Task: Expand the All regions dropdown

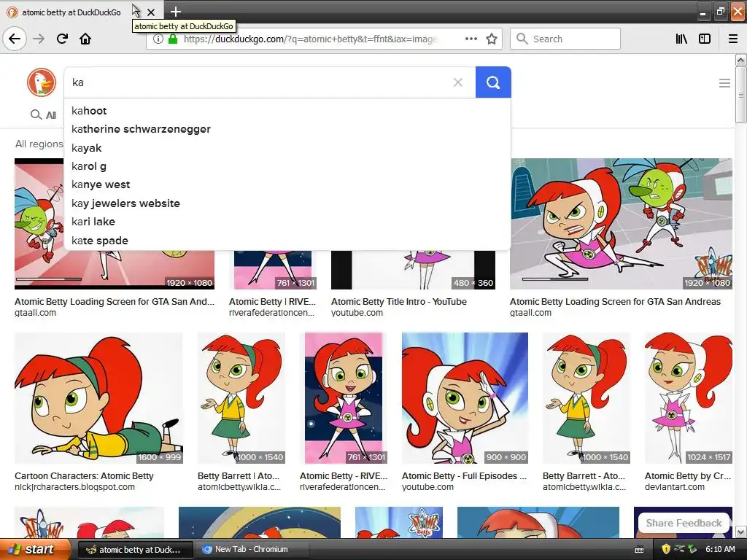Action: (39, 144)
